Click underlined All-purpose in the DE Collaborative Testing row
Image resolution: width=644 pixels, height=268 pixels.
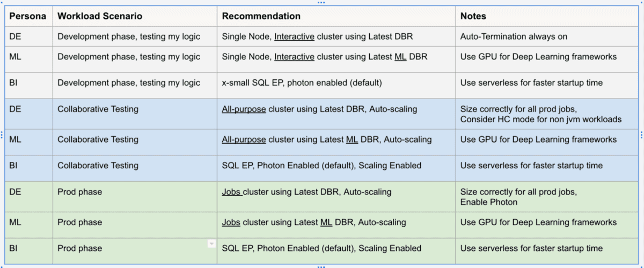tap(244, 109)
